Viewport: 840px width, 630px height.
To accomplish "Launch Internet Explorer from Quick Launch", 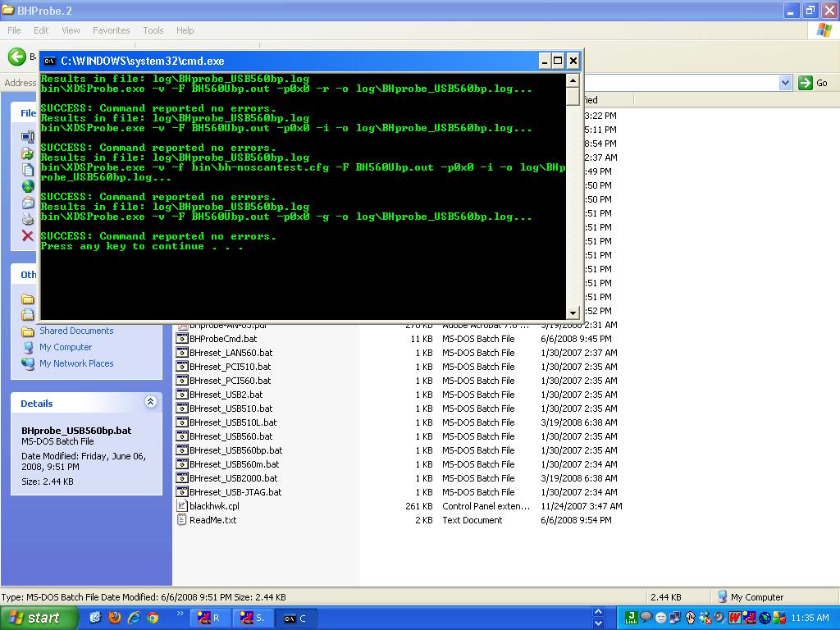I will [134, 618].
